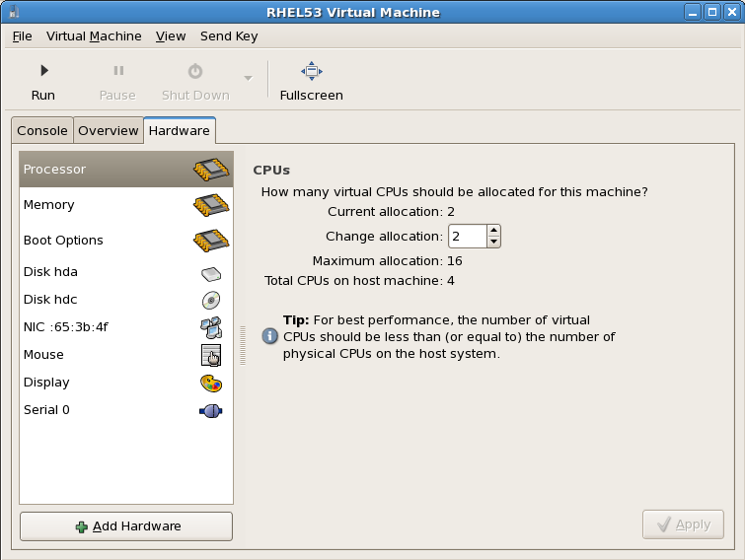This screenshot has height=560, width=745.
Task: Click the Add Hardware button
Action: pos(126,526)
